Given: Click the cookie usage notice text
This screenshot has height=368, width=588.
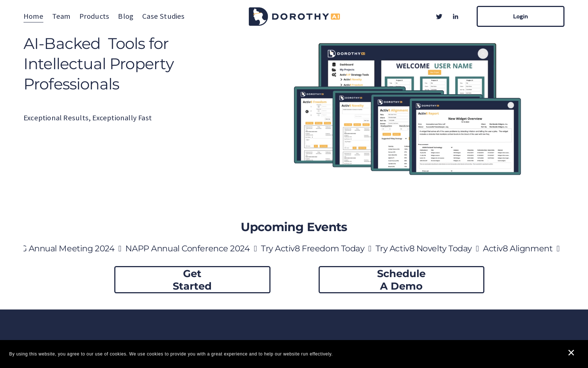Looking at the screenshot, I should tap(171, 354).
